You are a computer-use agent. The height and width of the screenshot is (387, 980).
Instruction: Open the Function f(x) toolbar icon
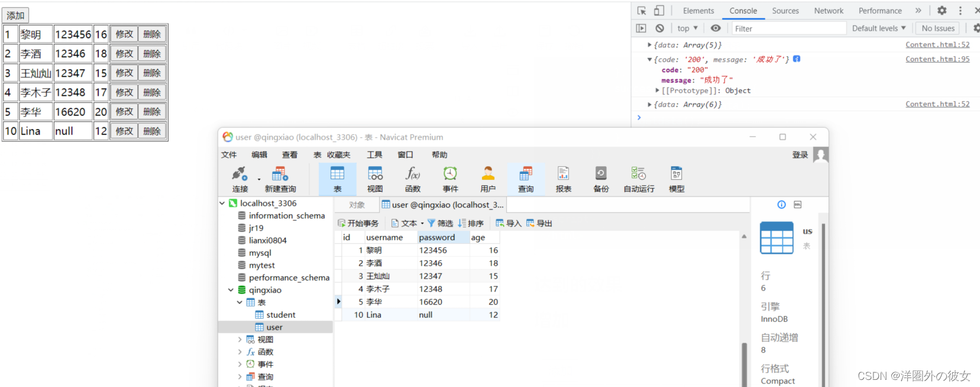(413, 179)
